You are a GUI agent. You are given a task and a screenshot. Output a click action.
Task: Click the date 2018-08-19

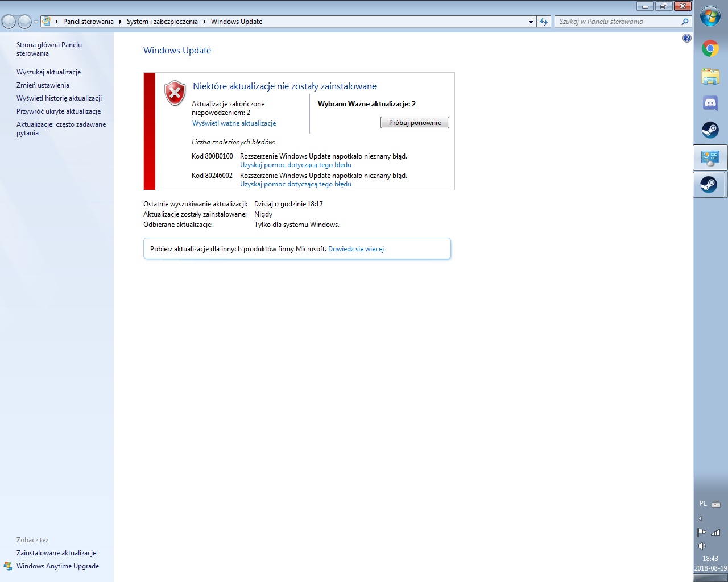click(x=710, y=568)
